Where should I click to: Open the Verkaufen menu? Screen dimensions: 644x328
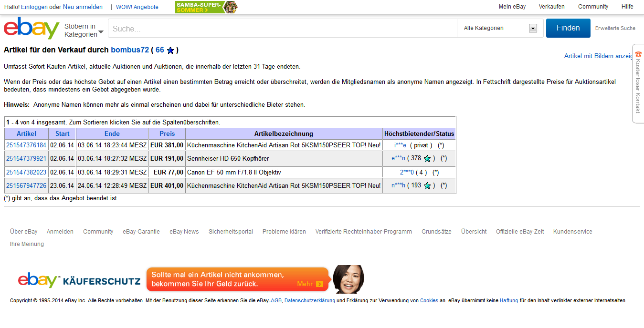(x=552, y=7)
